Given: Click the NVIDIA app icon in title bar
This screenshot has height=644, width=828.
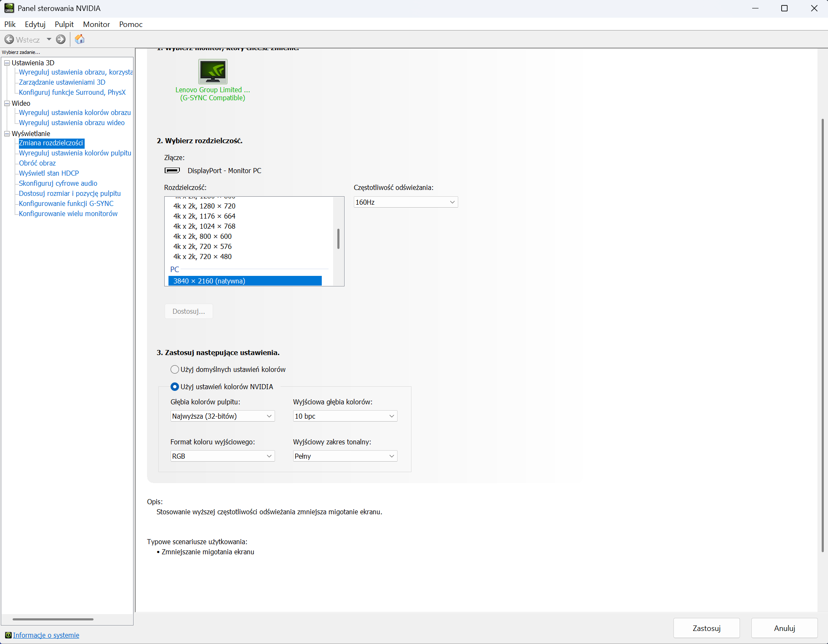Looking at the screenshot, I should point(9,8).
